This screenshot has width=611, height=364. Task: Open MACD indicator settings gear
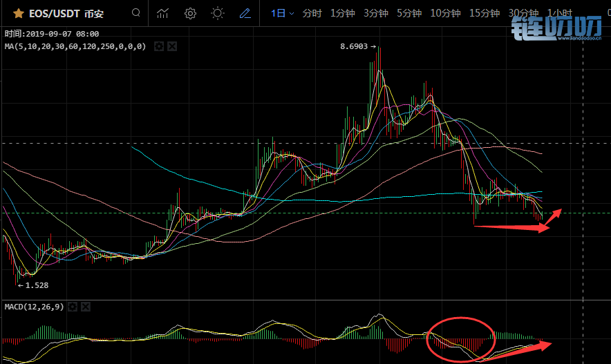(73, 307)
